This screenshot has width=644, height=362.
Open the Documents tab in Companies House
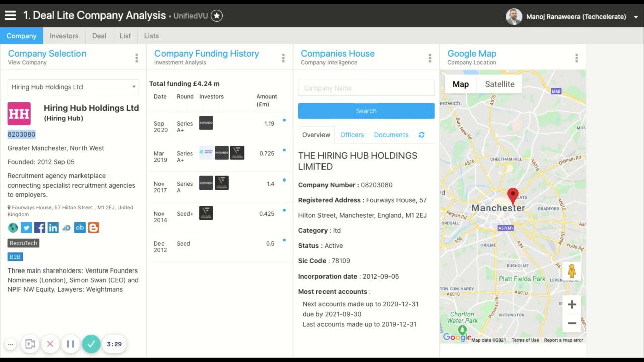pyautogui.click(x=391, y=135)
